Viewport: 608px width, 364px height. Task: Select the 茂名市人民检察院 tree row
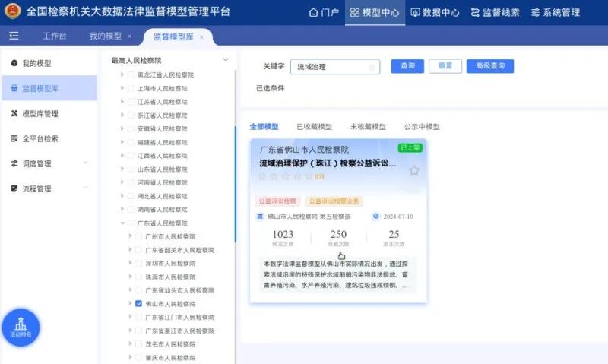170,344
